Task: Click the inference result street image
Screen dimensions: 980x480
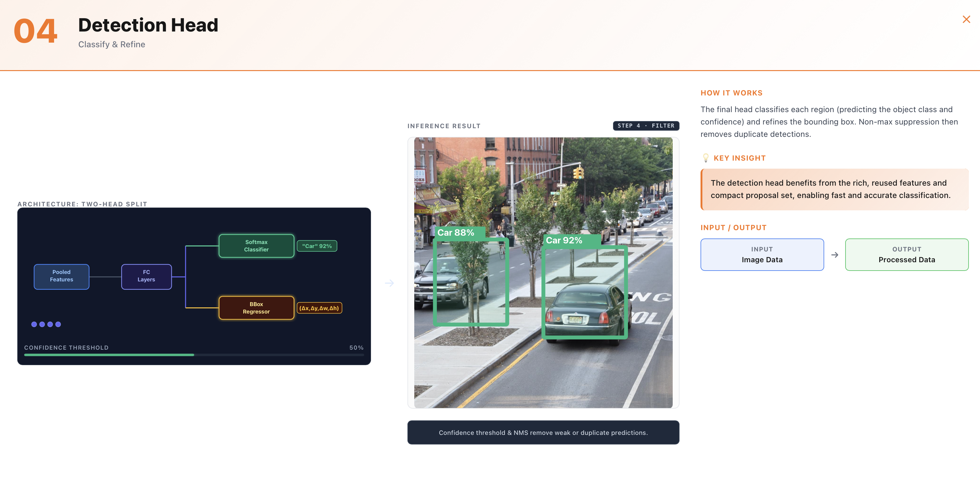Action: (543, 272)
